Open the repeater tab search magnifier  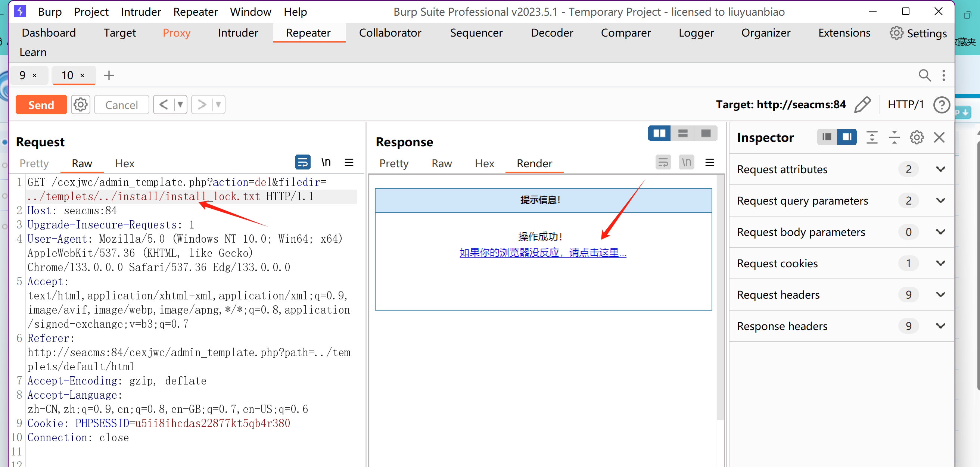pyautogui.click(x=924, y=75)
